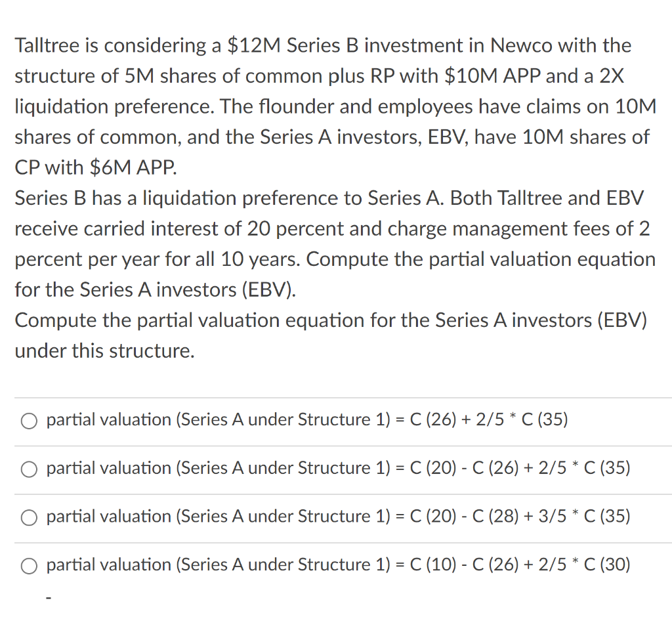Click the small dash below the answers
Image resolution: width=672 pixels, height=621 pixels.
pyautogui.click(x=49, y=597)
